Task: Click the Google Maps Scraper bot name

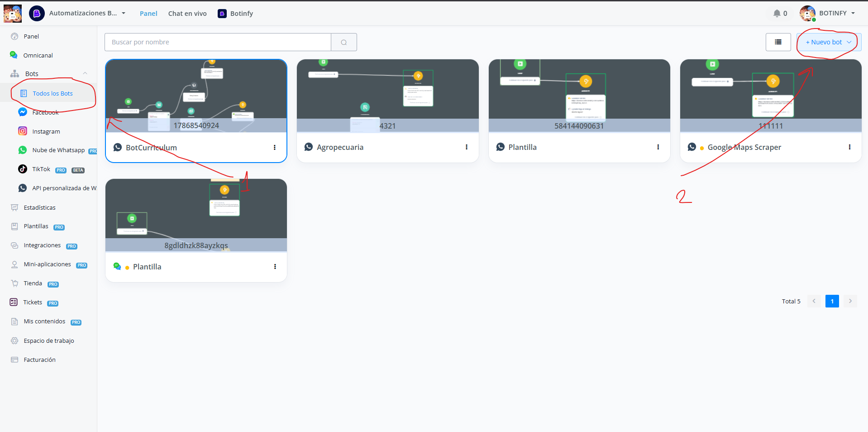Action: (744, 147)
